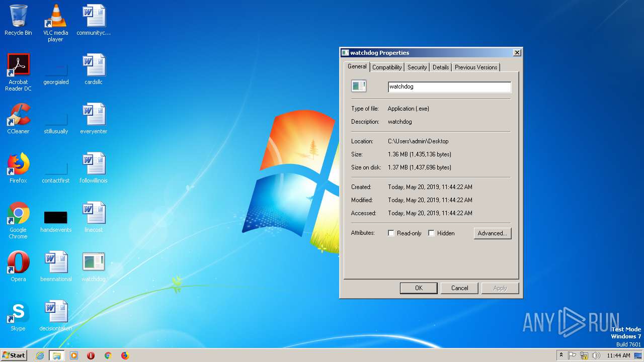Select the linecost Word document
This screenshot has width=644, height=362.
tap(94, 218)
